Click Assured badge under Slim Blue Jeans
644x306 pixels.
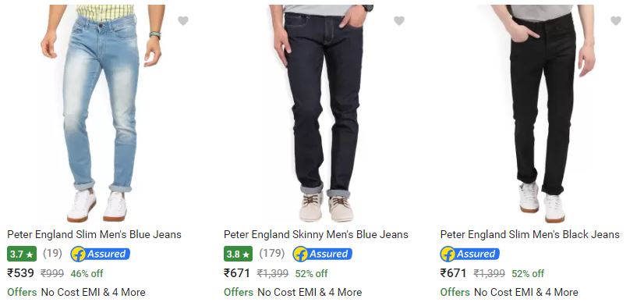pos(101,254)
